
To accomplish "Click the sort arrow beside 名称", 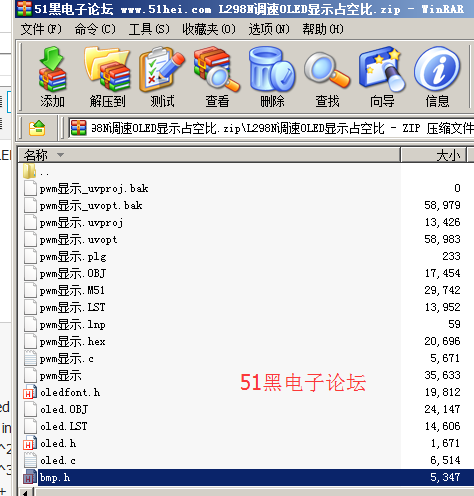I will [60, 155].
